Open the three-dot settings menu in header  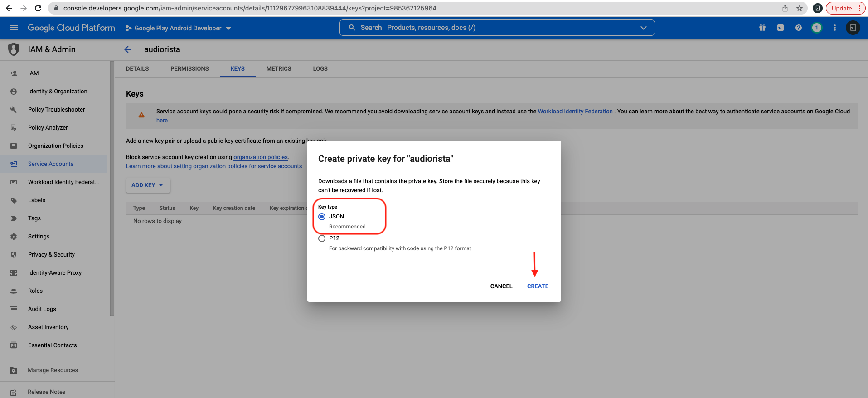tap(835, 28)
